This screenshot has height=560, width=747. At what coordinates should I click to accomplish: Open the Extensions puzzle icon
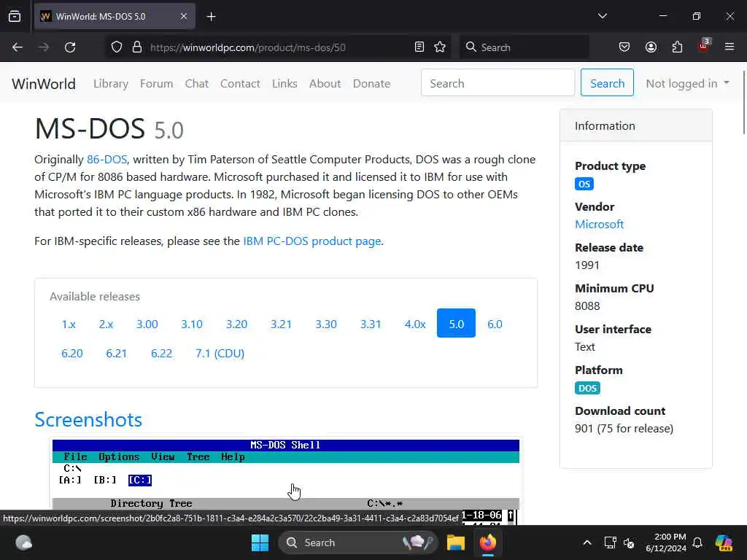coord(677,47)
